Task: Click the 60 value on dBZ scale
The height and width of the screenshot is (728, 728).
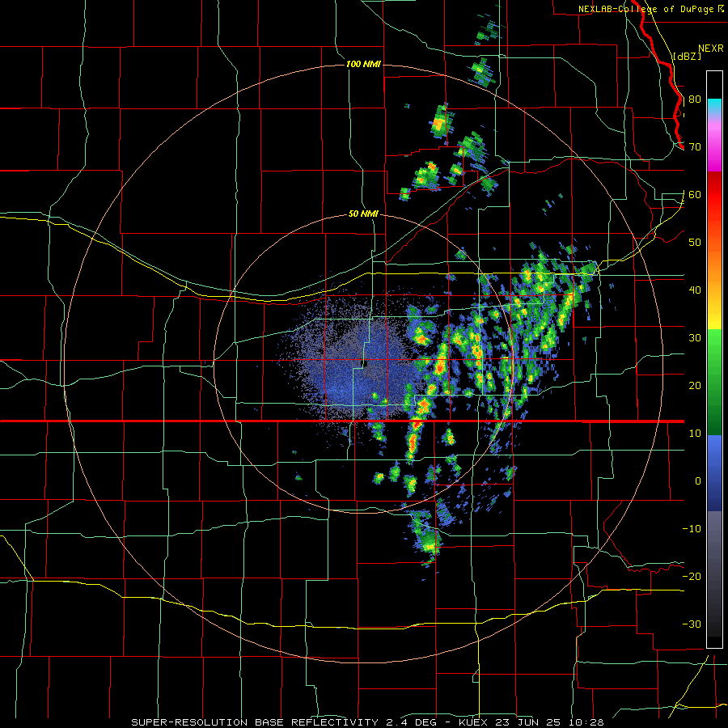Action: (x=695, y=194)
